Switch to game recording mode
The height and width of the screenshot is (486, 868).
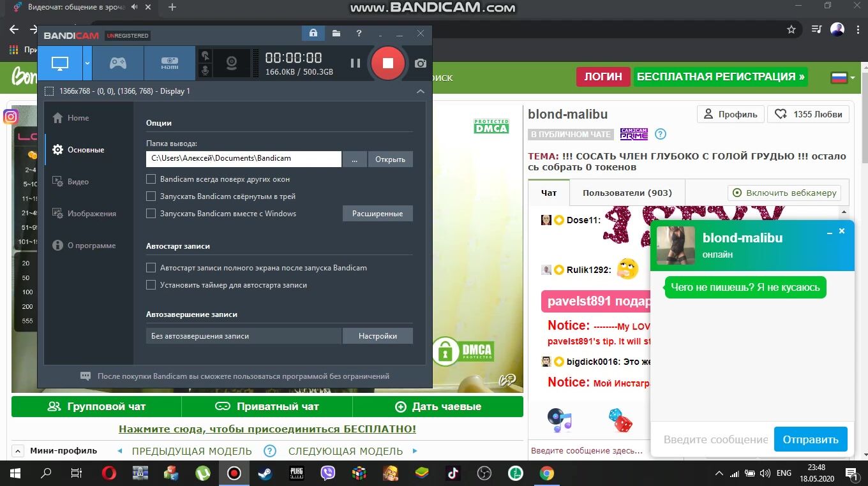[x=117, y=63]
